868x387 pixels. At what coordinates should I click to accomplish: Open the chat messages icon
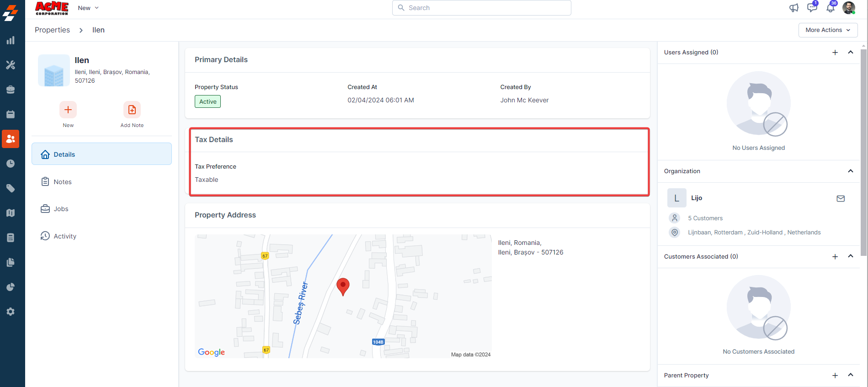pos(812,8)
